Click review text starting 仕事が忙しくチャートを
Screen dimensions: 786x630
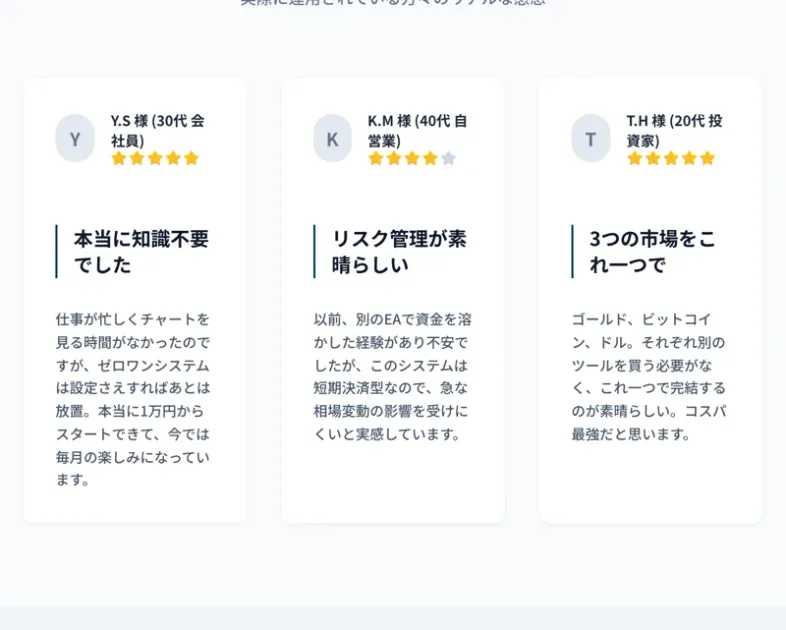point(133,399)
